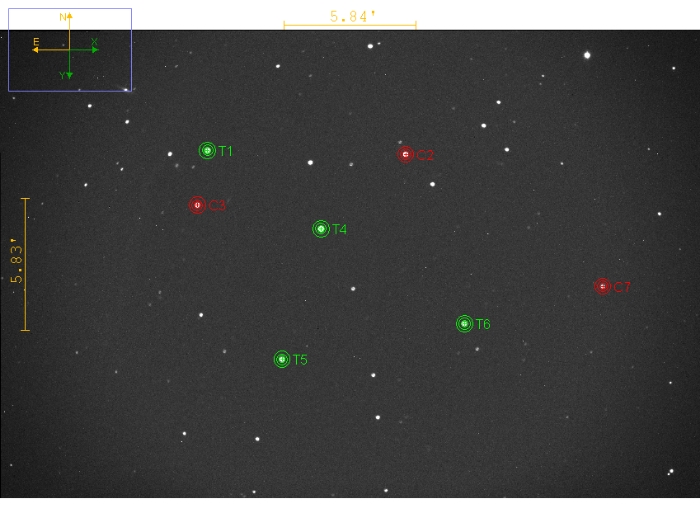This screenshot has height=527, width=700.
Task: Select the green T6 aperture circle
Action: click(464, 324)
